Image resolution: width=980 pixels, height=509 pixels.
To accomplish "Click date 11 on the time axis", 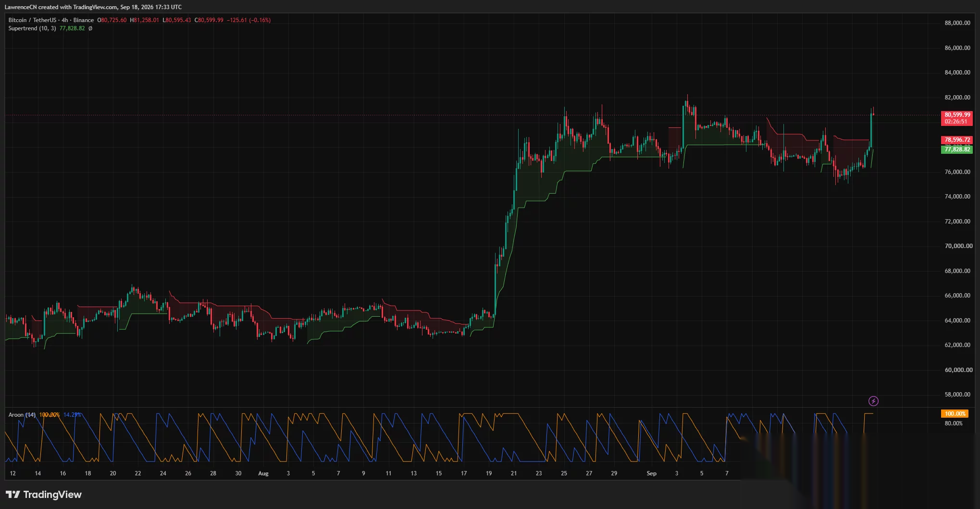I will click(388, 473).
